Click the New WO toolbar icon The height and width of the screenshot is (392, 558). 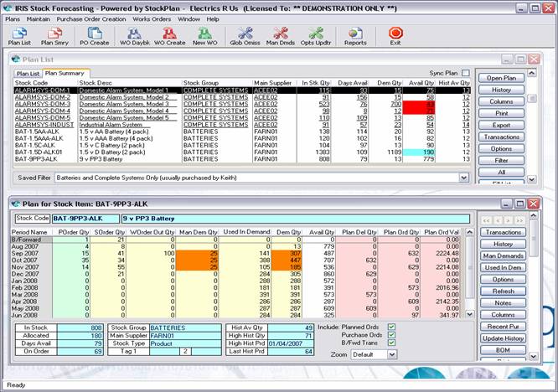tap(205, 35)
